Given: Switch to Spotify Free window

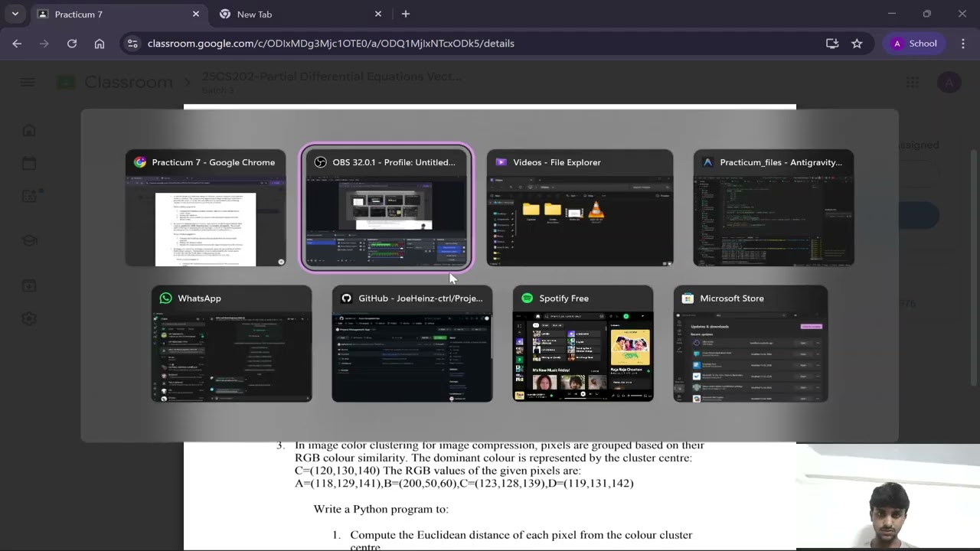Looking at the screenshot, I should [x=583, y=344].
